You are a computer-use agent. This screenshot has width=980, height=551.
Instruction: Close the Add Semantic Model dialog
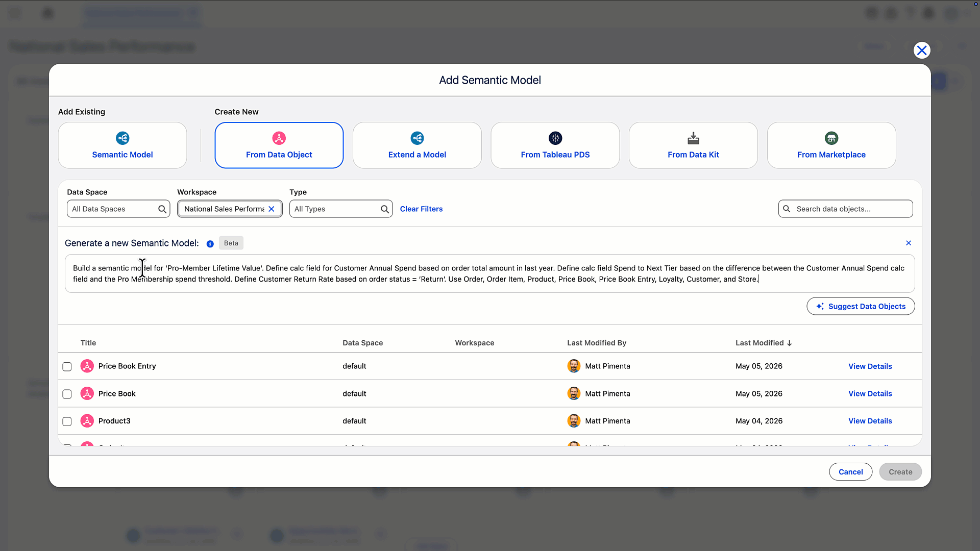tap(921, 50)
